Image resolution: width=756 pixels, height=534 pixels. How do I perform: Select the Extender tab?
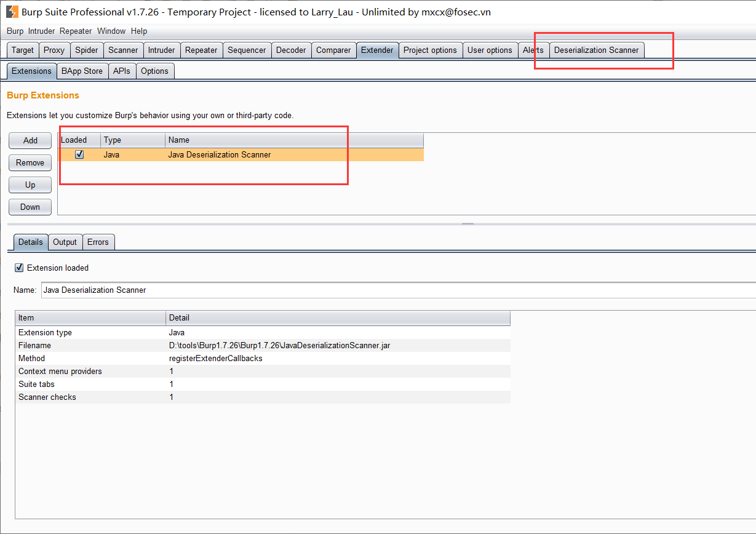pyautogui.click(x=377, y=50)
